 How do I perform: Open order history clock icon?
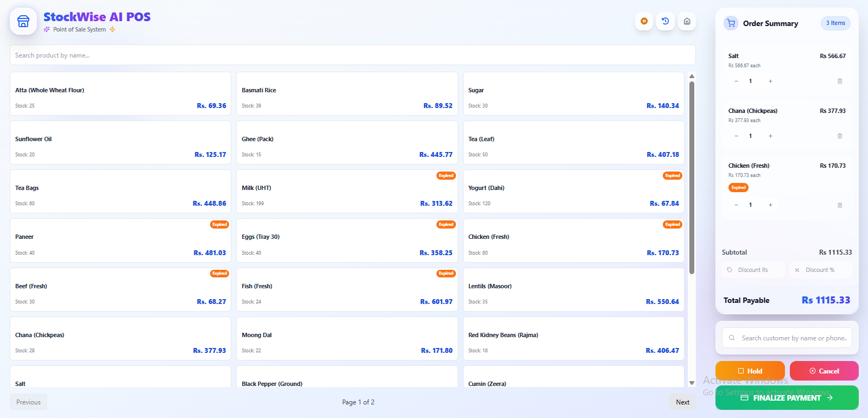(666, 21)
